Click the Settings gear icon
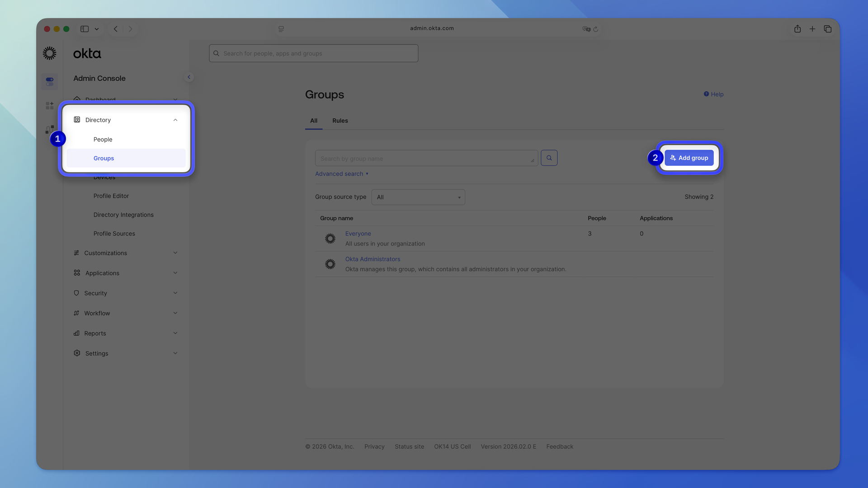The width and height of the screenshot is (868, 488). 77,353
